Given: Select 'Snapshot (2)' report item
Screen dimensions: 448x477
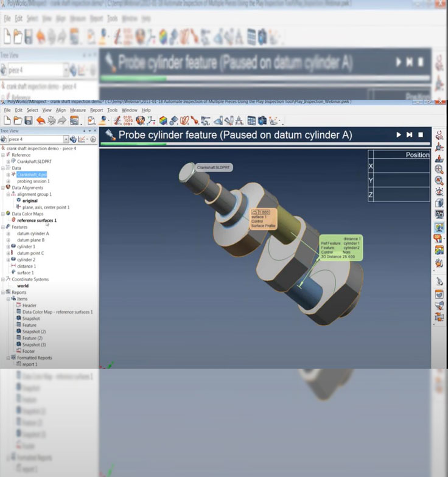Looking at the screenshot, I should click(x=34, y=332).
